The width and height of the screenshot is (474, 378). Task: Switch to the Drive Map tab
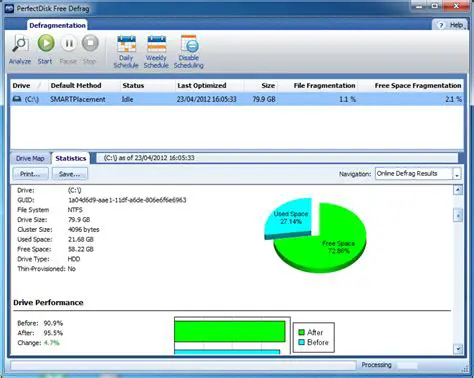tap(30, 158)
